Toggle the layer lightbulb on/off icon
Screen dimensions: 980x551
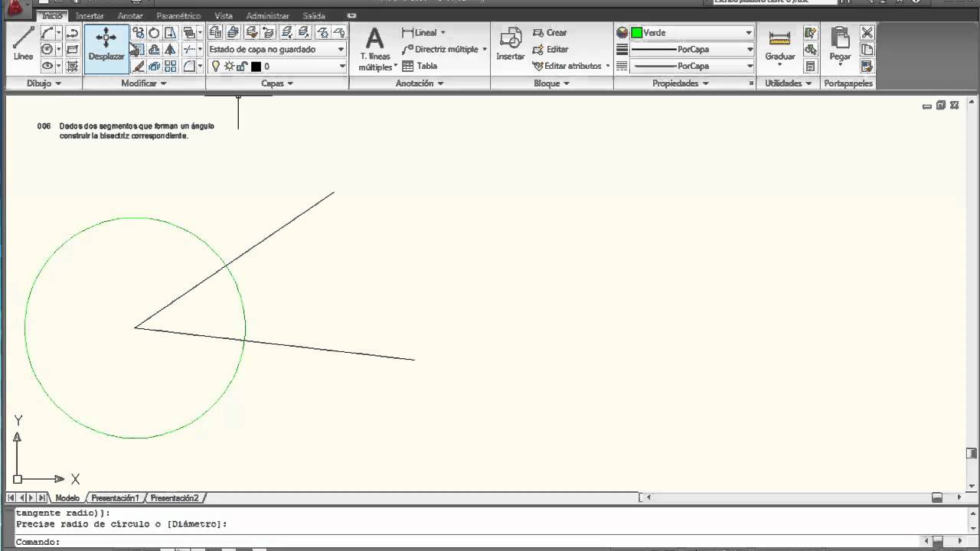pos(216,67)
